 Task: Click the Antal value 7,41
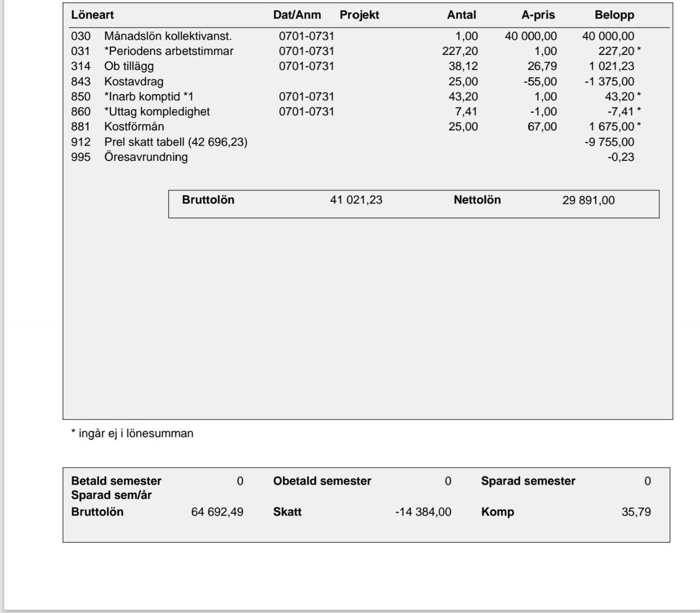point(467,112)
